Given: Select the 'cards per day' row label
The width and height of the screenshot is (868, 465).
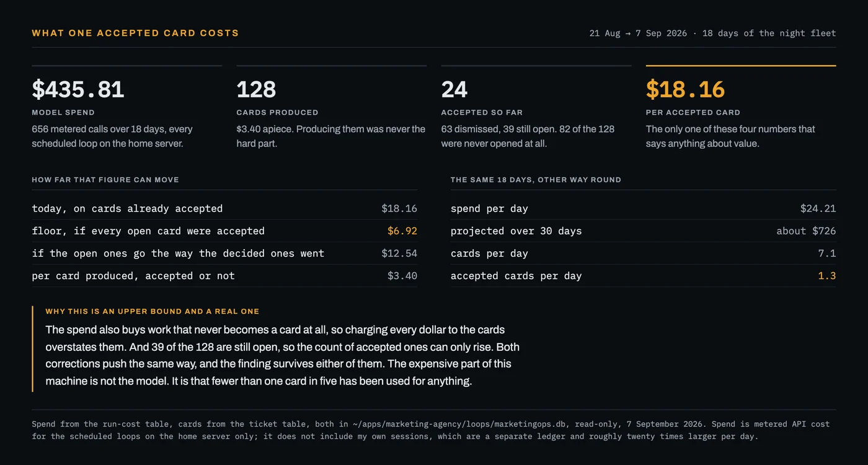Looking at the screenshot, I should click(x=489, y=254).
